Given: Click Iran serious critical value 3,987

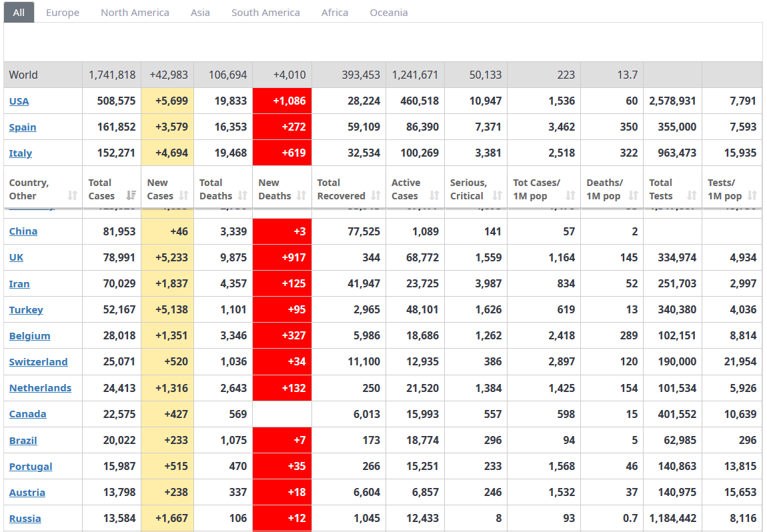Looking at the screenshot, I should [x=488, y=283].
